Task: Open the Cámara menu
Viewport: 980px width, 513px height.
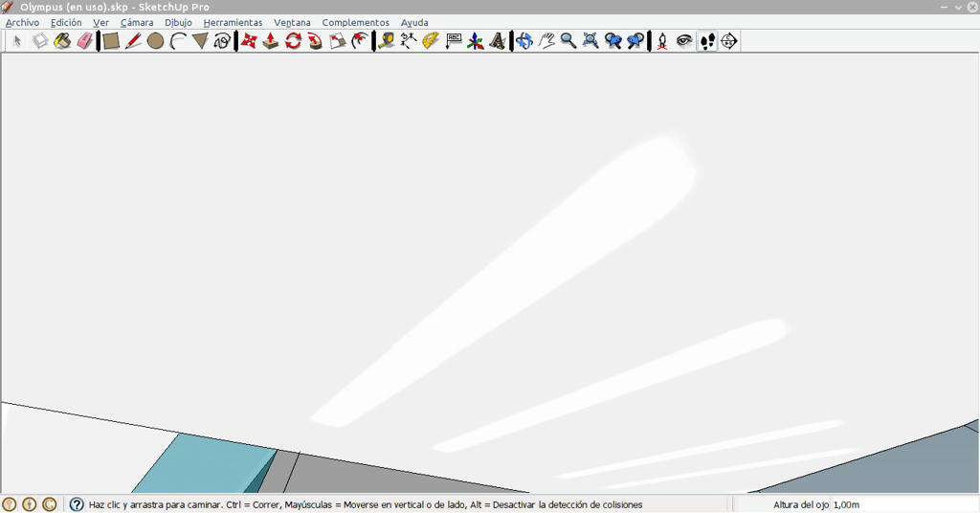Action: click(137, 23)
